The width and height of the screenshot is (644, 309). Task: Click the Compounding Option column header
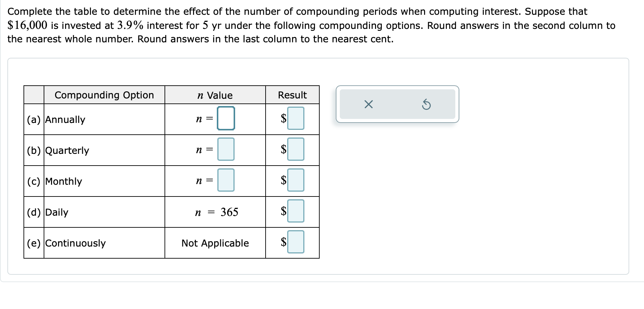click(104, 95)
